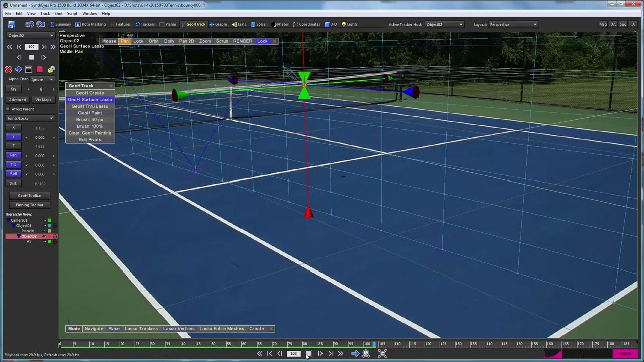Click the Undo arrow icon

[29, 24]
